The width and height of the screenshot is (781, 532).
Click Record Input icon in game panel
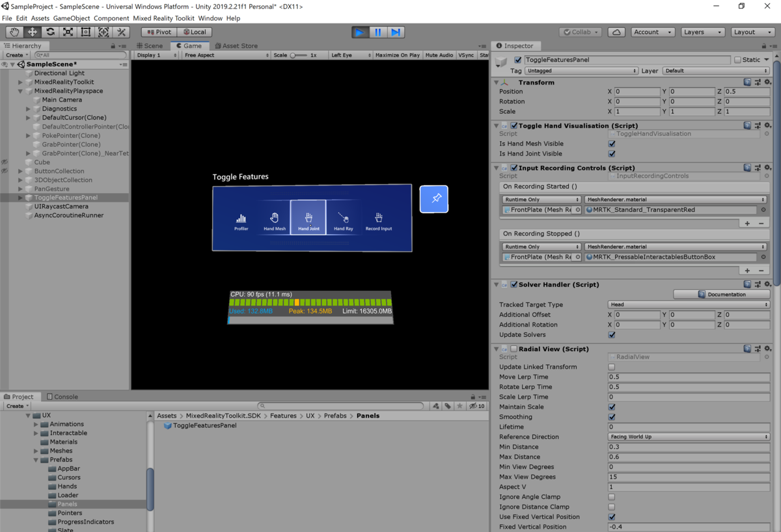pyautogui.click(x=379, y=221)
